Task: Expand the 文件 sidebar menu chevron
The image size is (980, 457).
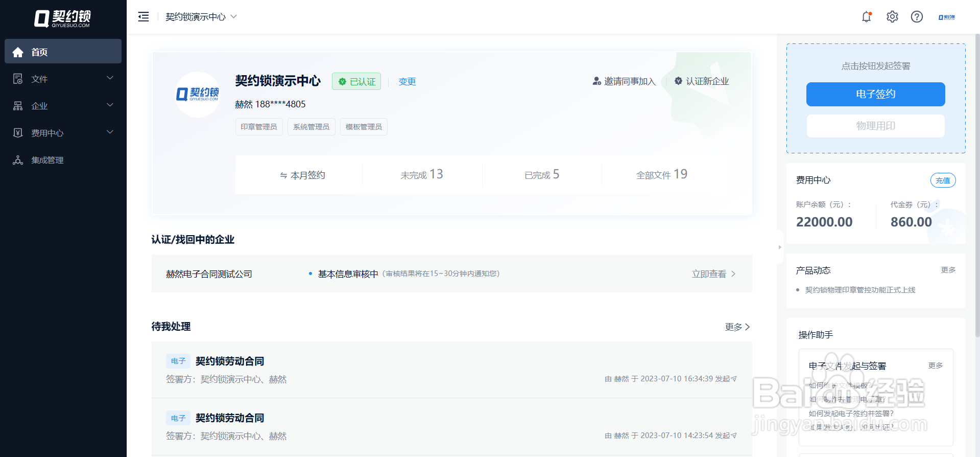Action: [110, 78]
